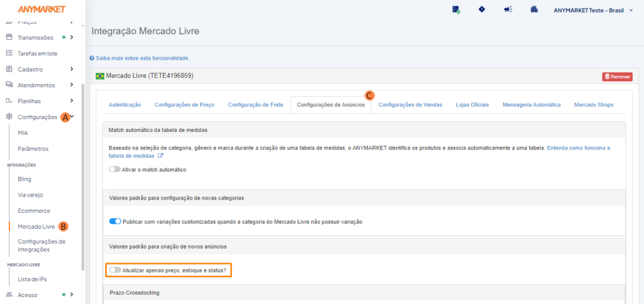
Task: Switch to Configurações de Preço tab
Action: [x=184, y=105]
